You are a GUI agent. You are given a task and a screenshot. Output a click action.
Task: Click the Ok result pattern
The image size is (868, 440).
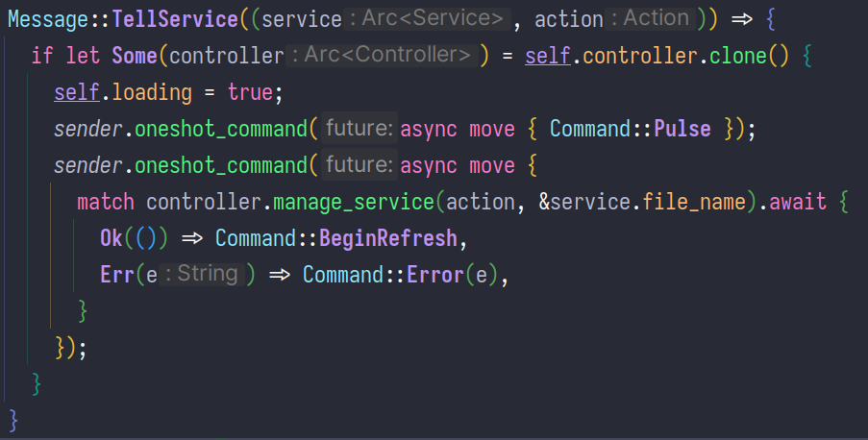[112, 237]
